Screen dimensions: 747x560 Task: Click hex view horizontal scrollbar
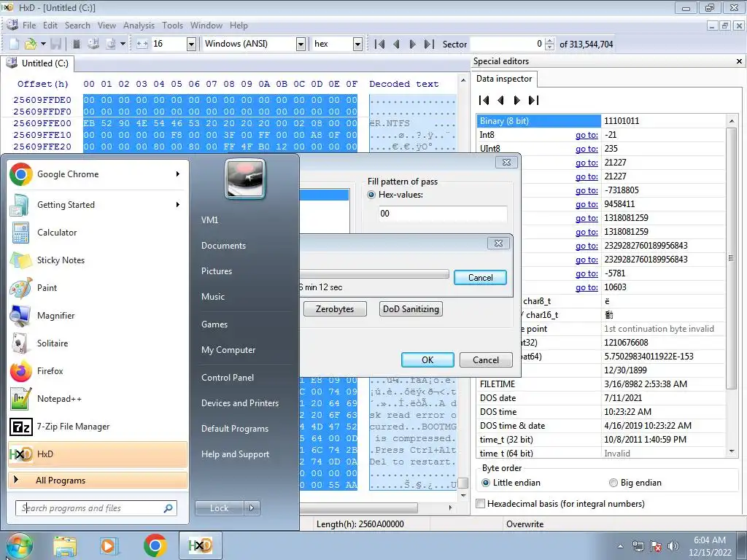pos(359,507)
